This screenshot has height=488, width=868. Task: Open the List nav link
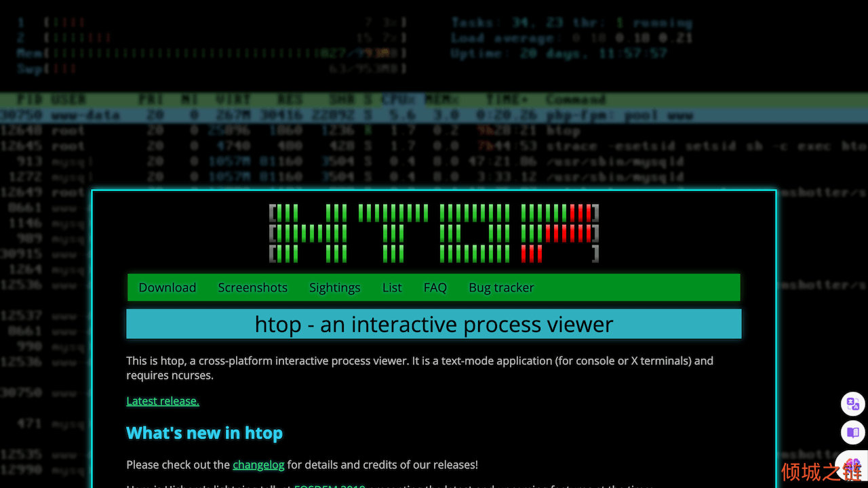(392, 287)
